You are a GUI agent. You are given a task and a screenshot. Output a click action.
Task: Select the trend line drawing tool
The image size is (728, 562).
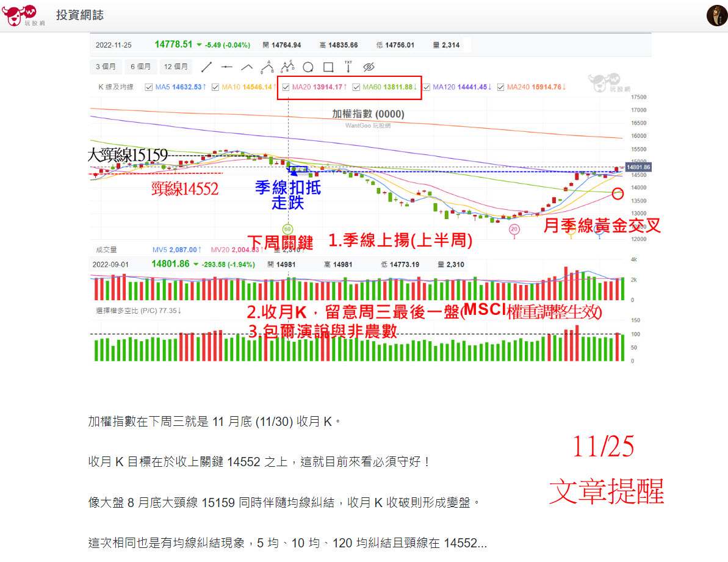(x=206, y=67)
